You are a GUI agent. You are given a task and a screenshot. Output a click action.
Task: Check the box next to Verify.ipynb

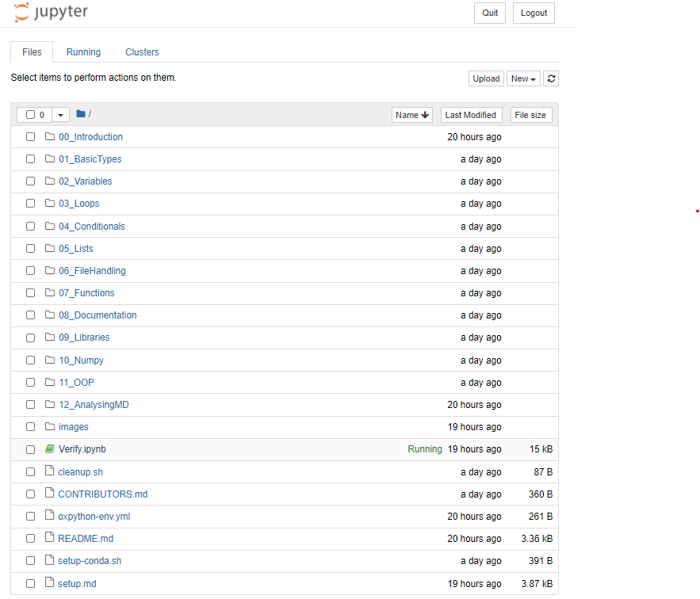tap(30, 449)
